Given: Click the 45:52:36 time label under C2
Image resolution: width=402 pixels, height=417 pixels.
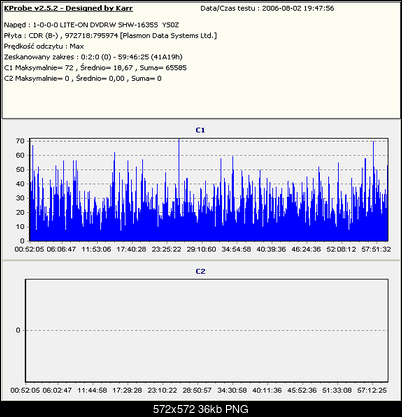Looking at the screenshot, I should [x=302, y=390].
